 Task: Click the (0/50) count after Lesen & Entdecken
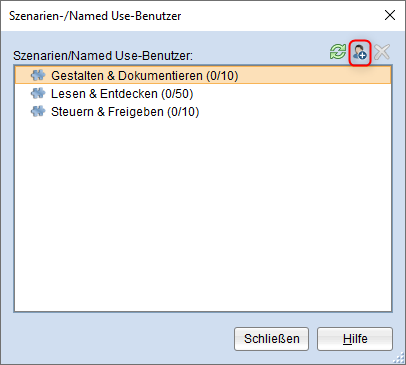[x=177, y=94]
